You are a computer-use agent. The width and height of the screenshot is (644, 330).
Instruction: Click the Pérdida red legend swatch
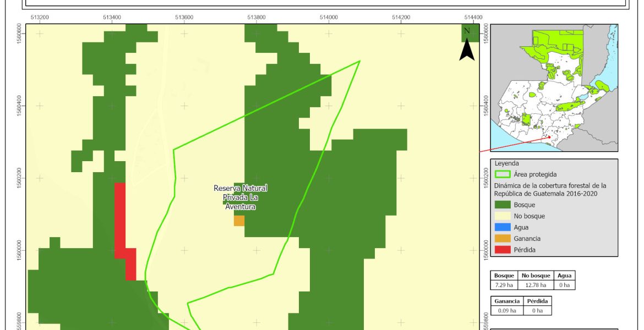pyautogui.click(x=503, y=250)
